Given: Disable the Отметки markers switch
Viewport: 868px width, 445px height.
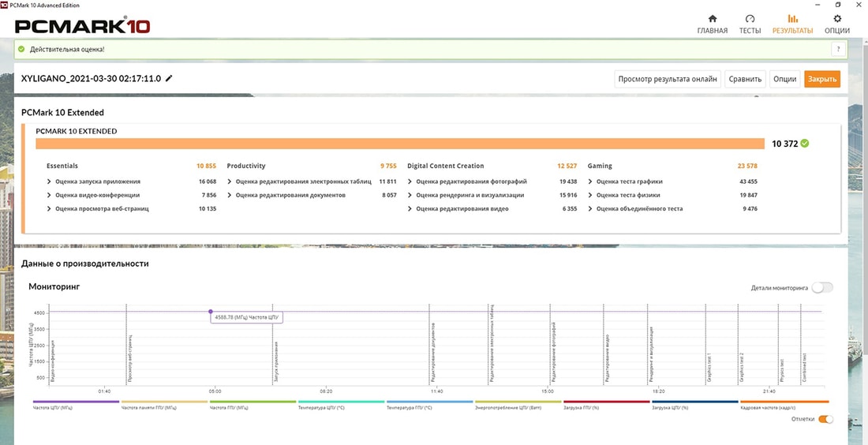Looking at the screenshot, I should (x=825, y=419).
